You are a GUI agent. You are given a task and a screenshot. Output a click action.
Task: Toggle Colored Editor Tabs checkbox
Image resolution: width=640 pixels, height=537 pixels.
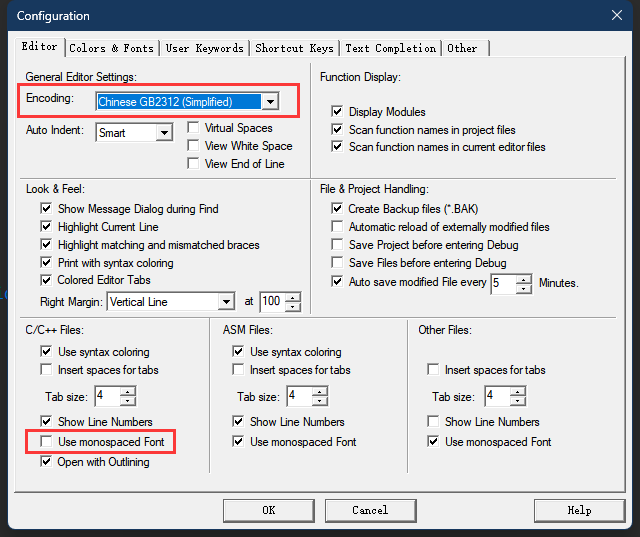[46, 280]
